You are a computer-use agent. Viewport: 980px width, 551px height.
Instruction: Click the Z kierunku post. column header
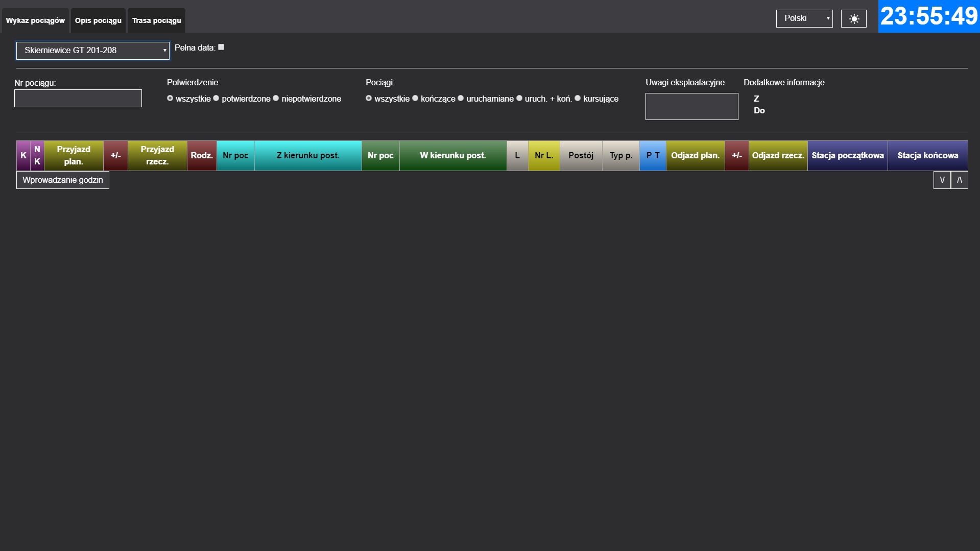(308, 155)
